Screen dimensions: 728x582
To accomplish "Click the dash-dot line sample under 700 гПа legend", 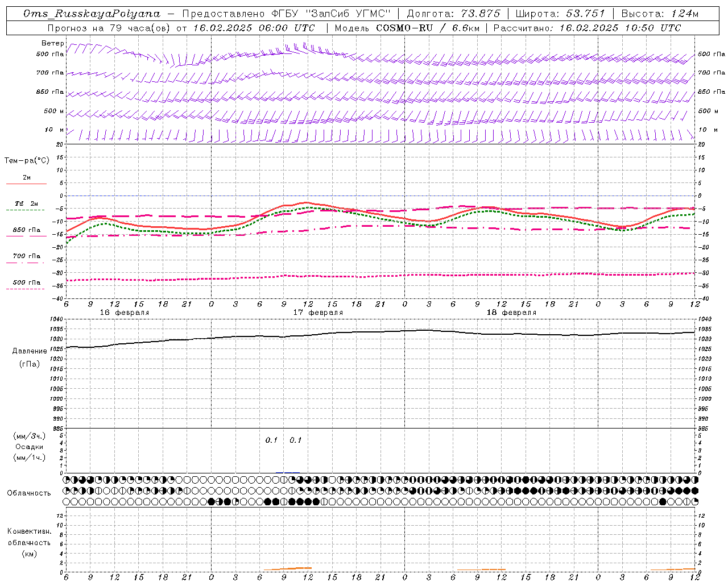I will coord(26,263).
